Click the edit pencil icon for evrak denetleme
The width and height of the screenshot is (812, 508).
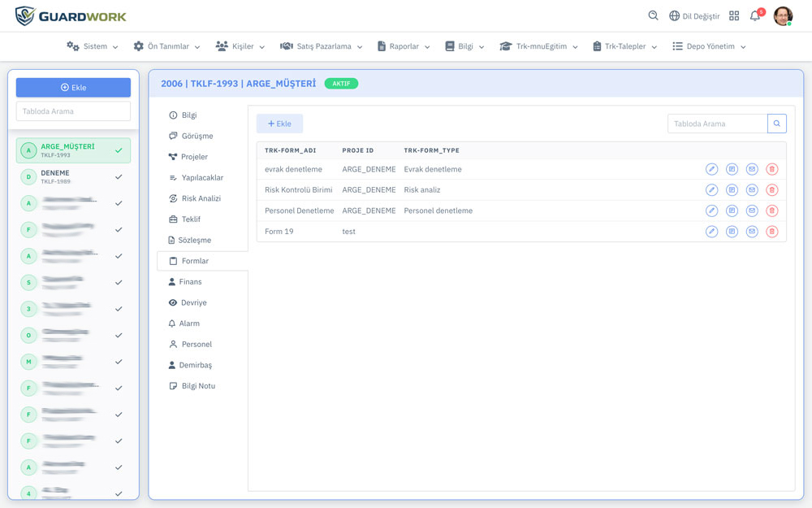tap(711, 169)
